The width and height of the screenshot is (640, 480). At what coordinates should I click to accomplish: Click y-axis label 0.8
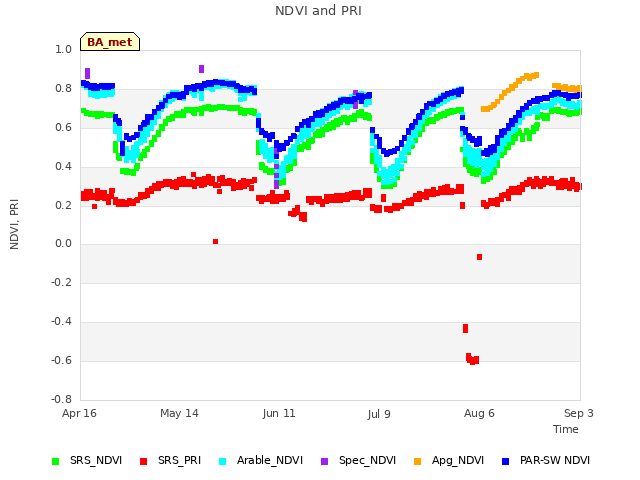63,89
